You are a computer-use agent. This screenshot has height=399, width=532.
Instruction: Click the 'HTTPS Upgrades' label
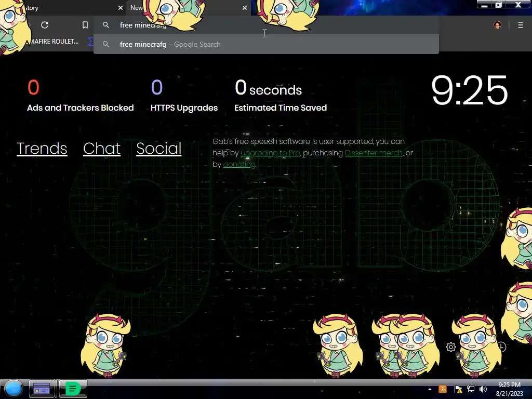pyautogui.click(x=184, y=108)
